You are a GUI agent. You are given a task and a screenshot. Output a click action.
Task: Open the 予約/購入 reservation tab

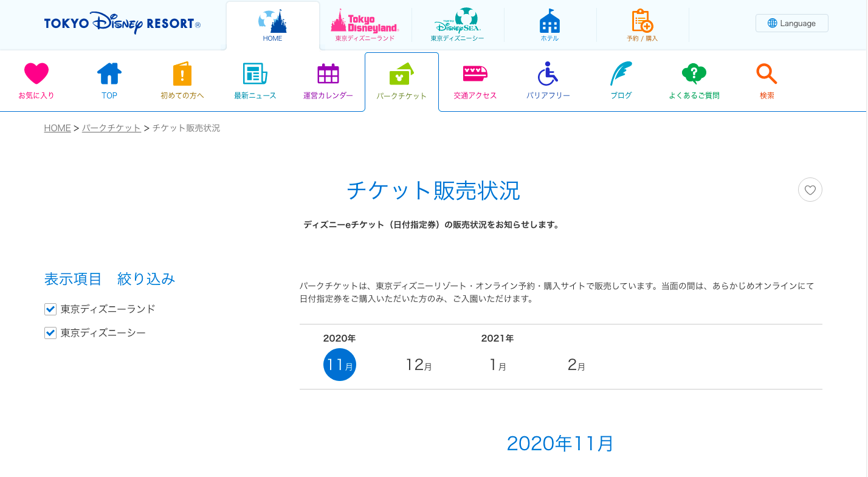click(x=642, y=26)
